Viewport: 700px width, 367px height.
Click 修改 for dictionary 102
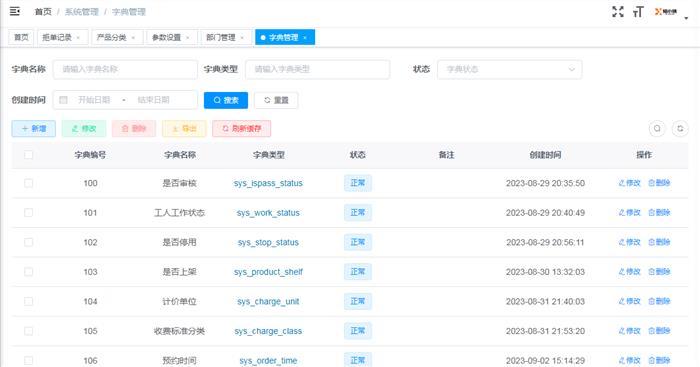pyautogui.click(x=629, y=242)
